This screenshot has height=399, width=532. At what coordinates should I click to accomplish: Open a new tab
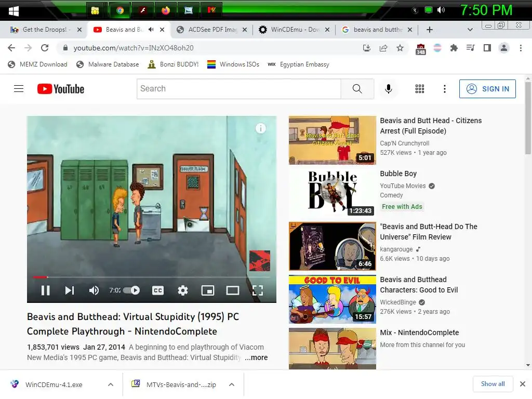click(x=430, y=30)
